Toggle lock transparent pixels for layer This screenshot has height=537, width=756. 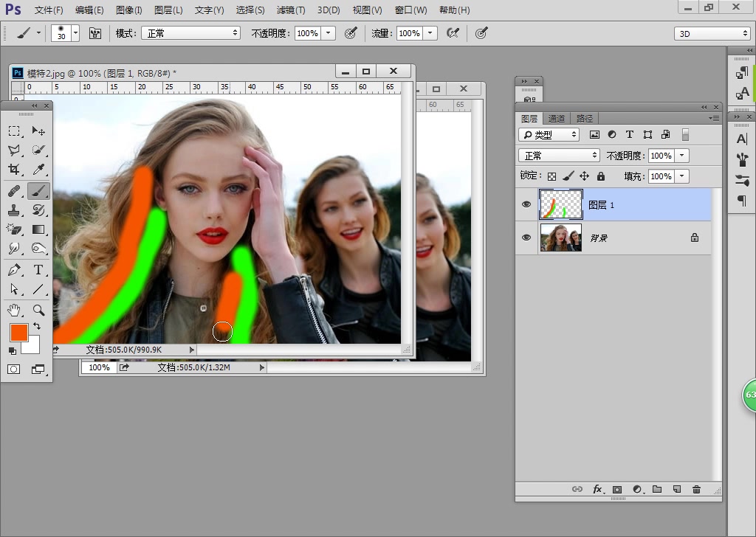point(551,176)
